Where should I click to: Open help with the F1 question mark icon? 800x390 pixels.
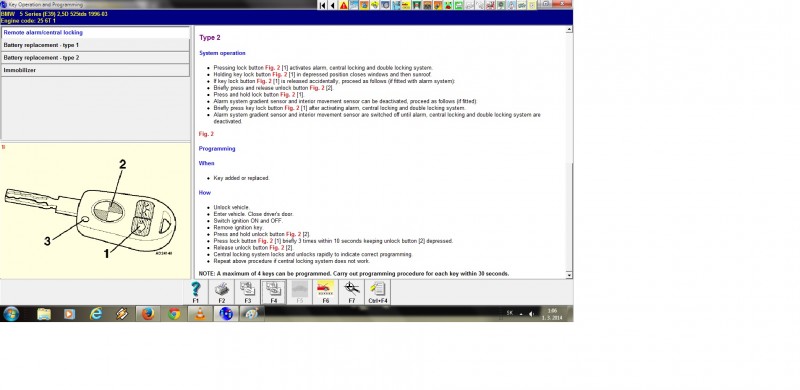pyautogui.click(x=196, y=292)
